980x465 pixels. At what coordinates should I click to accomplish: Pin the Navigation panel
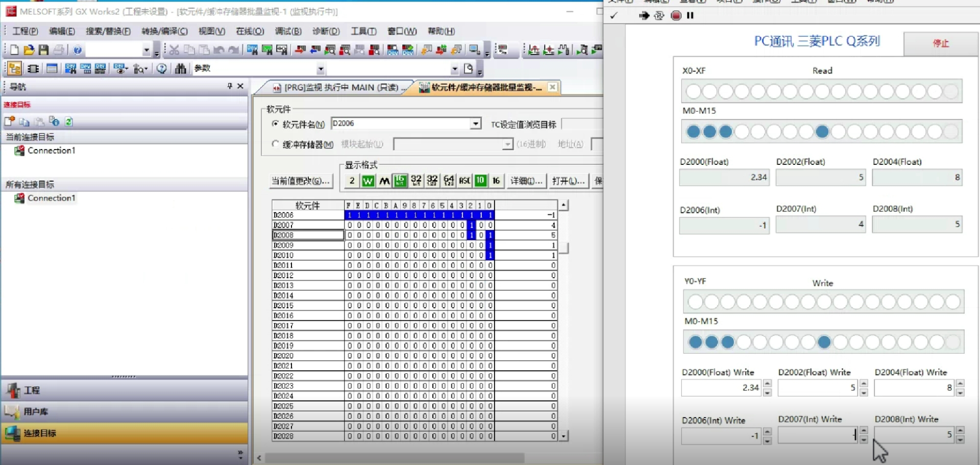tap(230, 86)
